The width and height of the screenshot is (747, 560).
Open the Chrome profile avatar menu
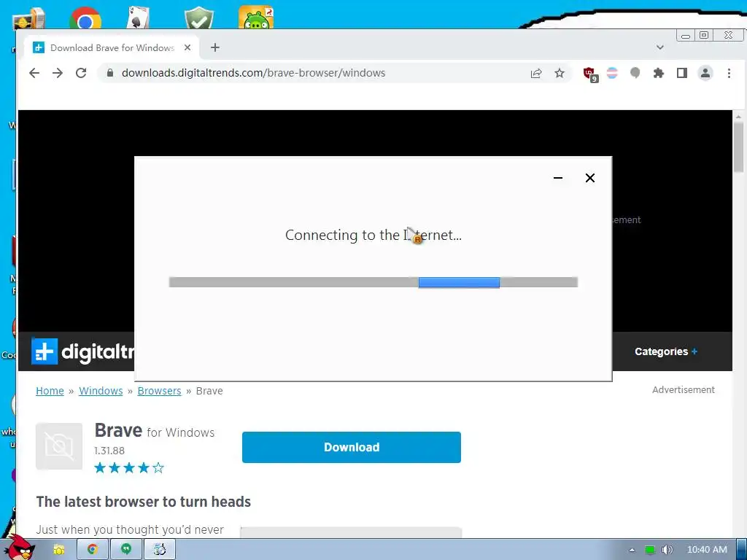pos(705,73)
